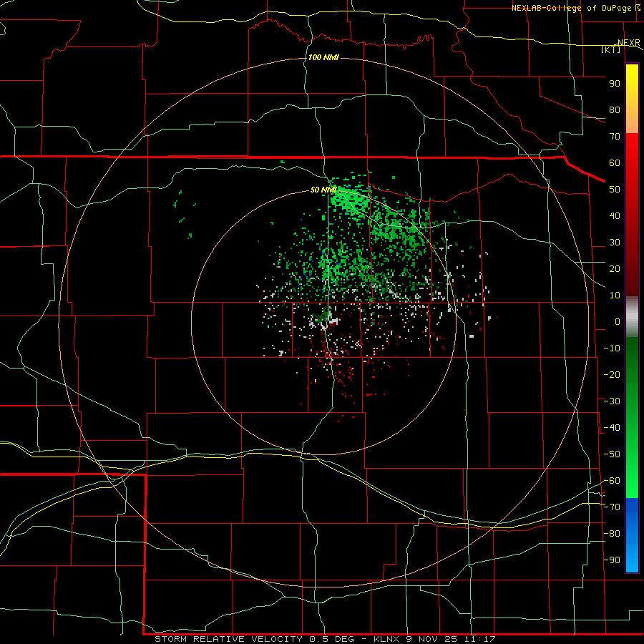Select the -60 value on velocity scale
Viewport: 644px width, 644px height.
pyautogui.click(x=612, y=481)
